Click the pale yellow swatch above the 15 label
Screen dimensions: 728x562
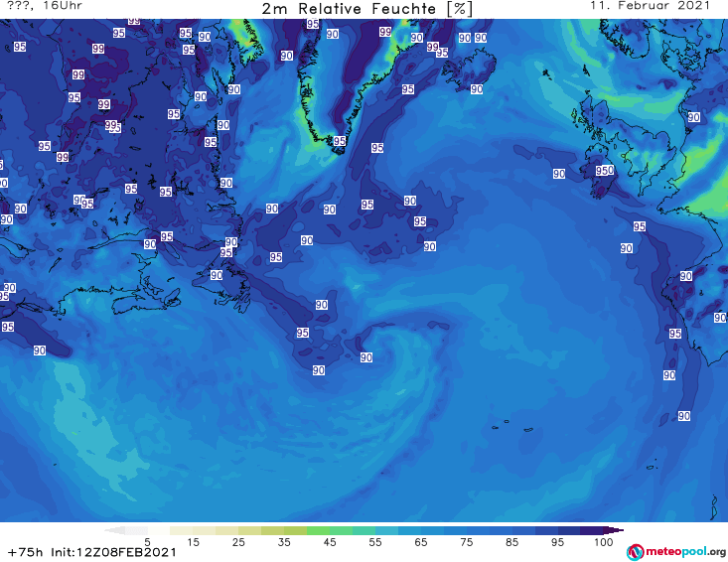click(182, 530)
